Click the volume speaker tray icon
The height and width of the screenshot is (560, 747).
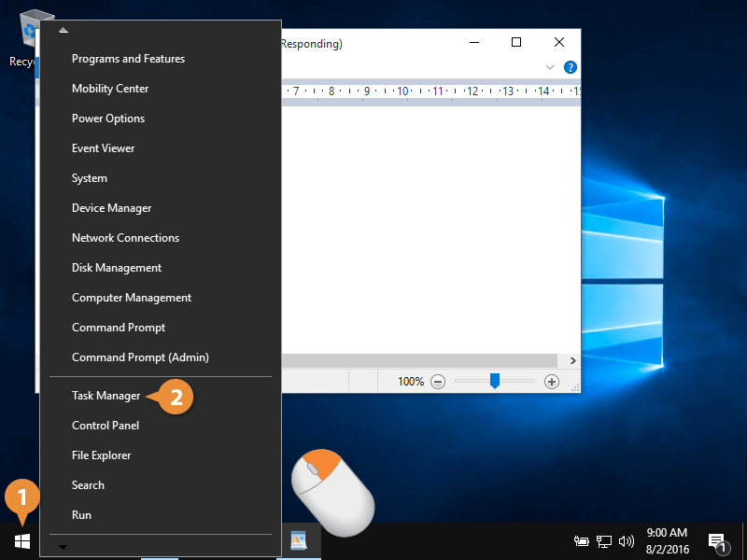[x=626, y=541]
